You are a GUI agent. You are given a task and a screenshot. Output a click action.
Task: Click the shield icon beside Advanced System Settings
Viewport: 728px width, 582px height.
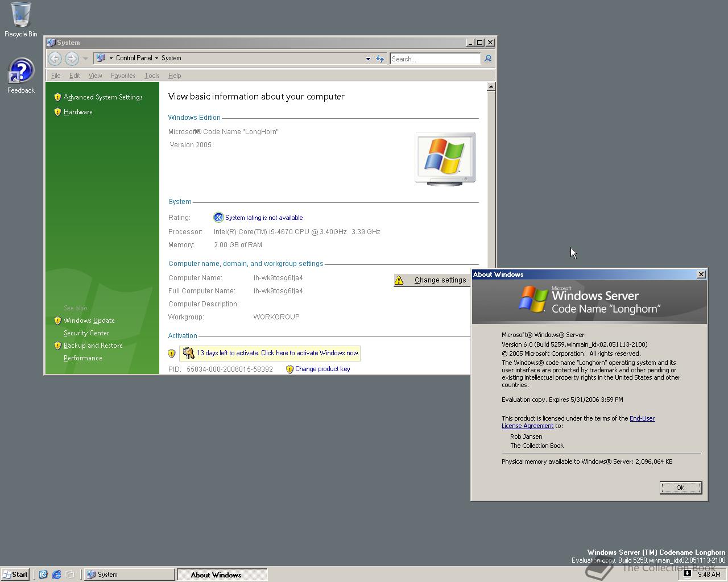click(57, 97)
